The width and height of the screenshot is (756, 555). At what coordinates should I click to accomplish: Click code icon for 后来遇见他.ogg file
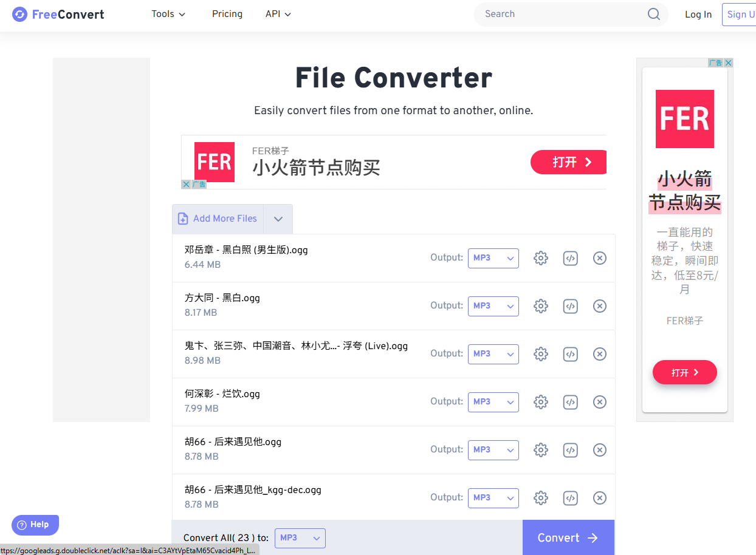point(570,450)
